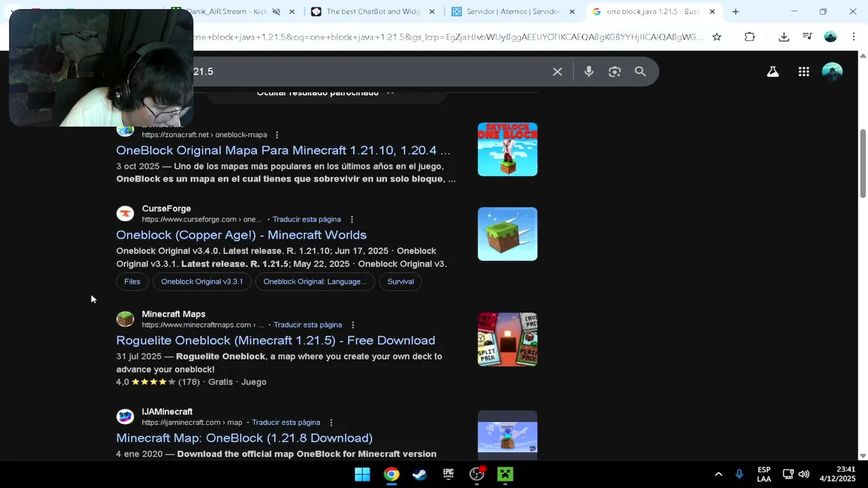The width and height of the screenshot is (868, 488).
Task: Open Google apps grid
Action: 804,71
